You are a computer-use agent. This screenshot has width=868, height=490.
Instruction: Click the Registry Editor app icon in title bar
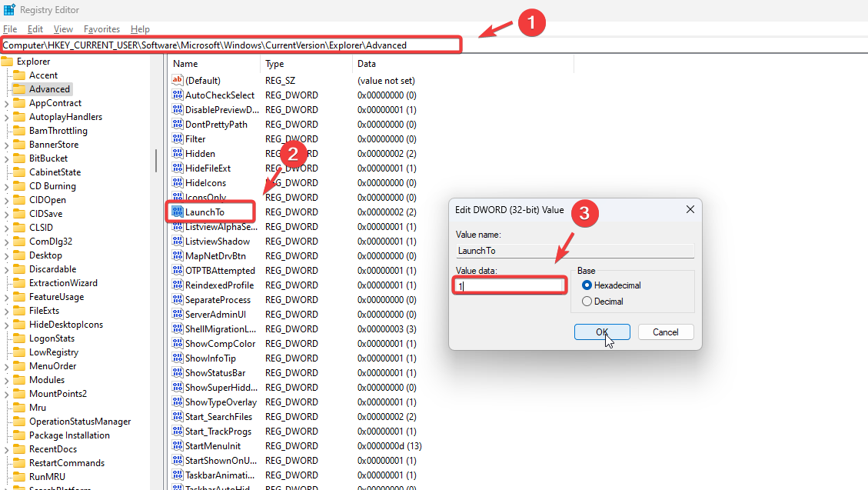click(9, 9)
